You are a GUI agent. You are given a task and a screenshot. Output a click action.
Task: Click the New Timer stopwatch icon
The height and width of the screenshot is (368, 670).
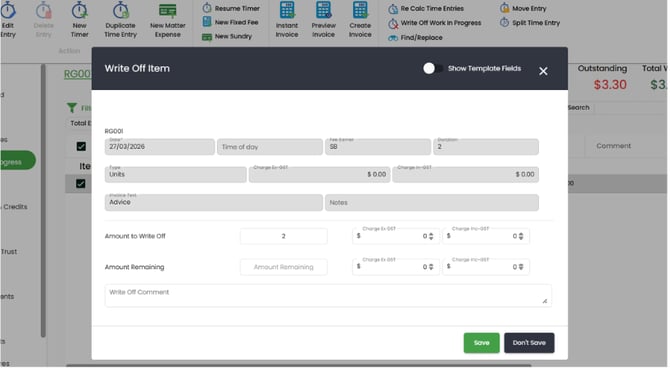coord(79,10)
